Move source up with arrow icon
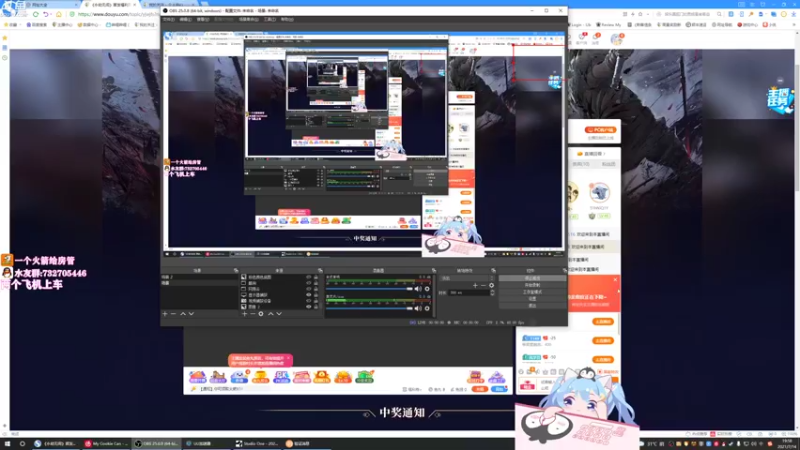This screenshot has height=450, width=800. pyautogui.click(x=270, y=314)
